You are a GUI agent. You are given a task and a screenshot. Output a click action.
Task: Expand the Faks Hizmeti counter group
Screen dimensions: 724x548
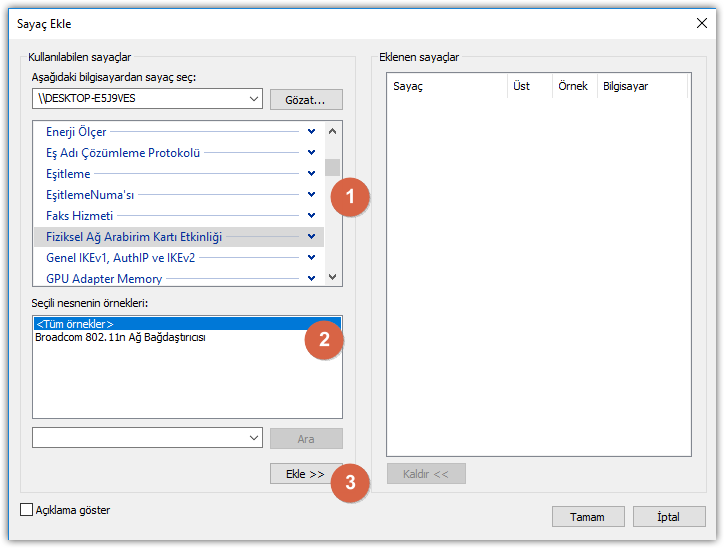(312, 216)
